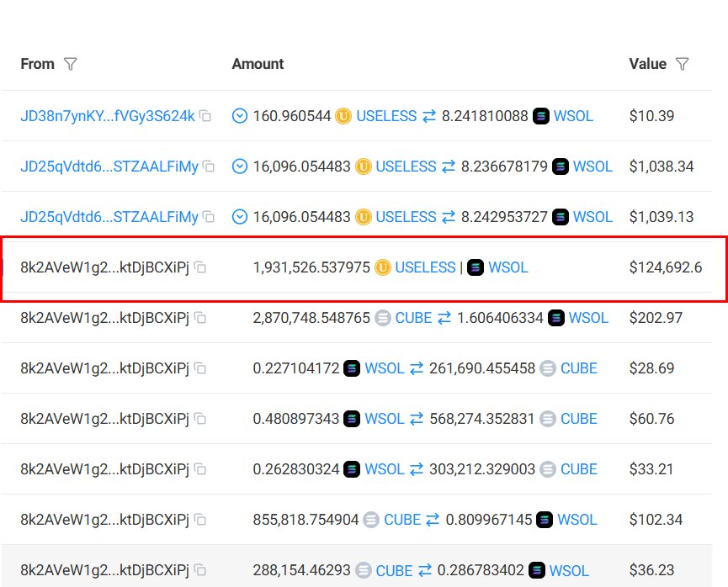Copy the address in the $28.69 row
The image size is (728, 587).
point(200,368)
